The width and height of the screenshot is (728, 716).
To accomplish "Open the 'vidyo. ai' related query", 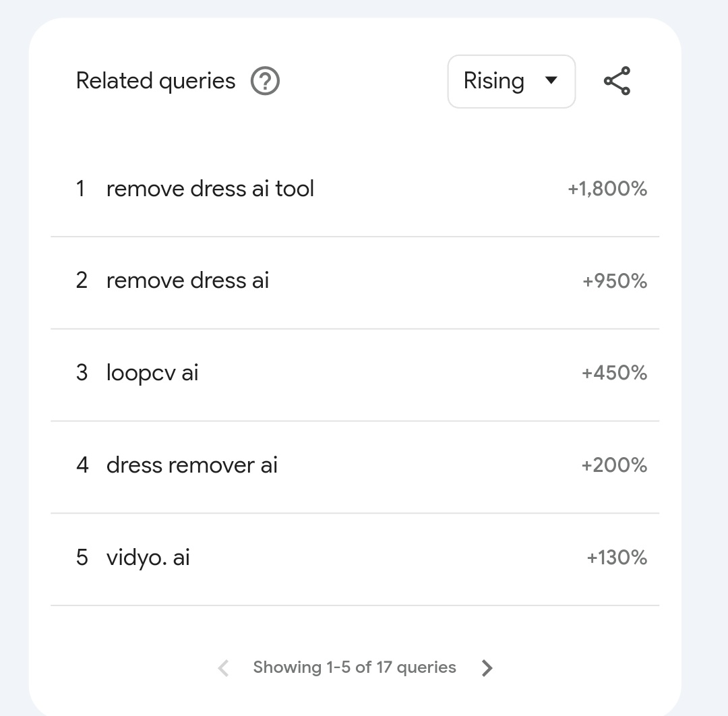I will click(x=148, y=558).
